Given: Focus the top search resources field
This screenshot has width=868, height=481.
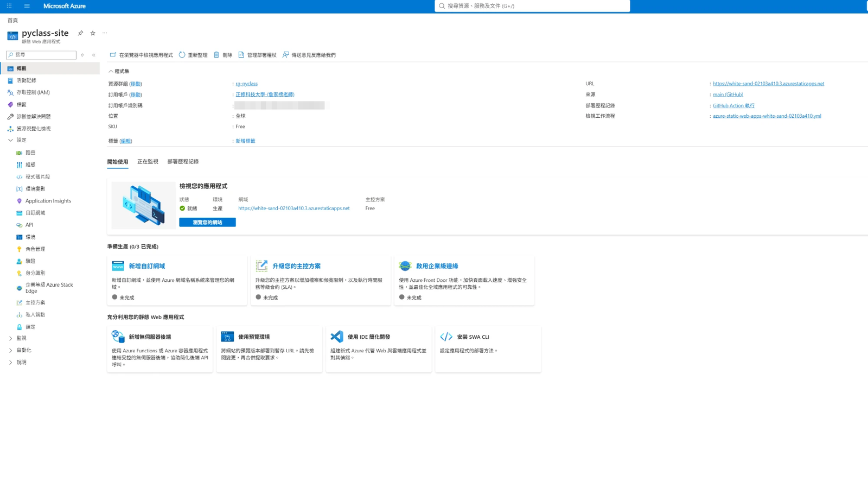Looking at the screenshot, I should pyautogui.click(x=532, y=6).
